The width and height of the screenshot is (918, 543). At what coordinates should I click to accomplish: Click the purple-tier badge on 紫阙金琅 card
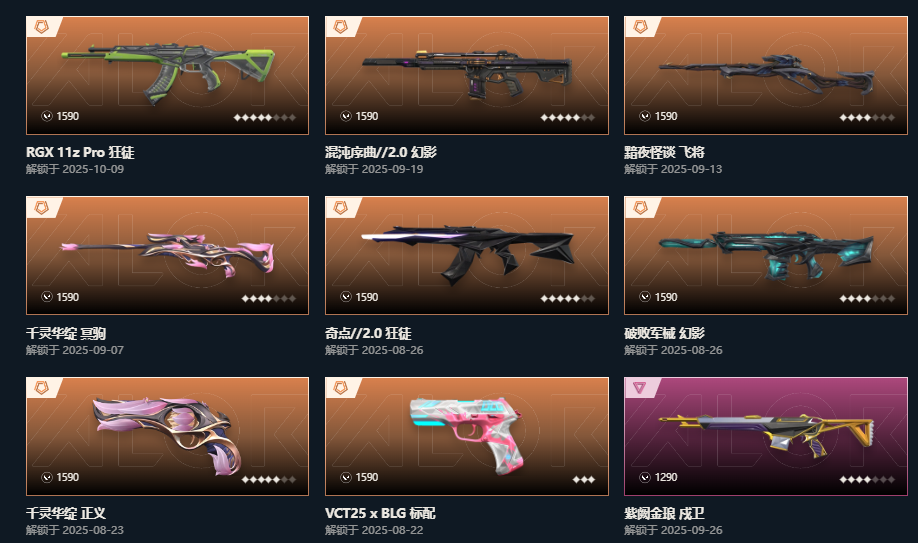point(639,387)
